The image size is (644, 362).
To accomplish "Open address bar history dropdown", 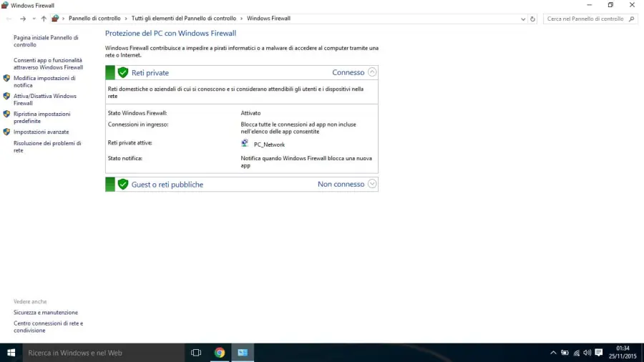I will [523, 19].
